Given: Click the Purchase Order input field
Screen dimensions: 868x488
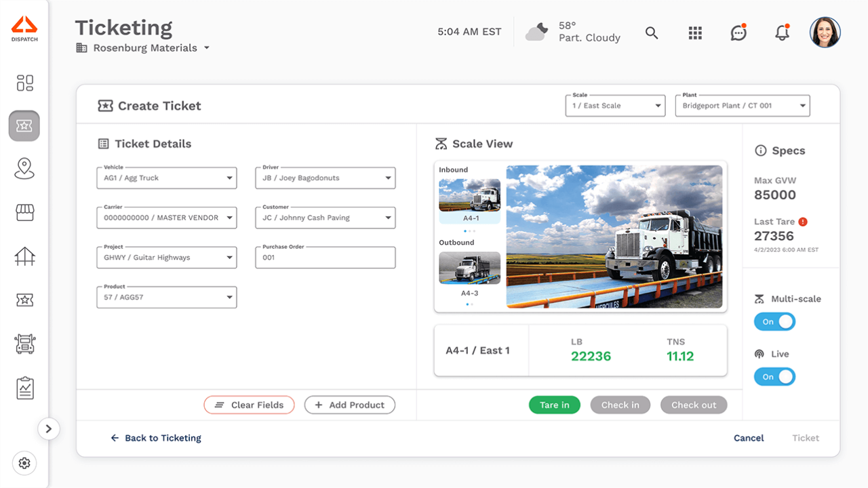Looking at the screenshot, I should tap(325, 258).
